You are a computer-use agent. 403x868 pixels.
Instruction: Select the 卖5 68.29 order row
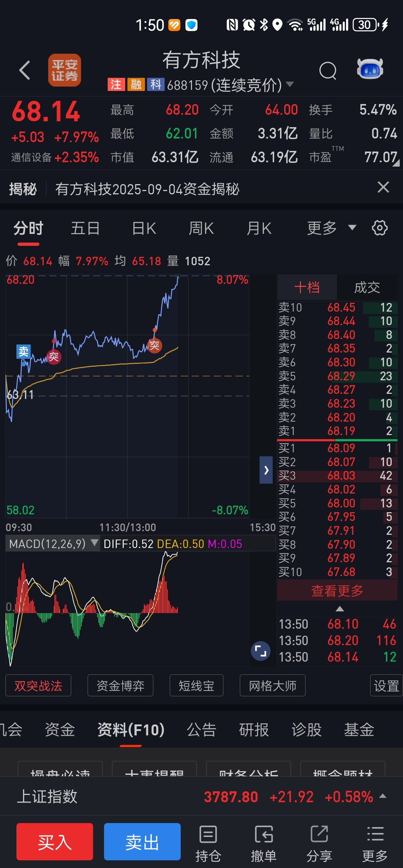(x=337, y=376)
